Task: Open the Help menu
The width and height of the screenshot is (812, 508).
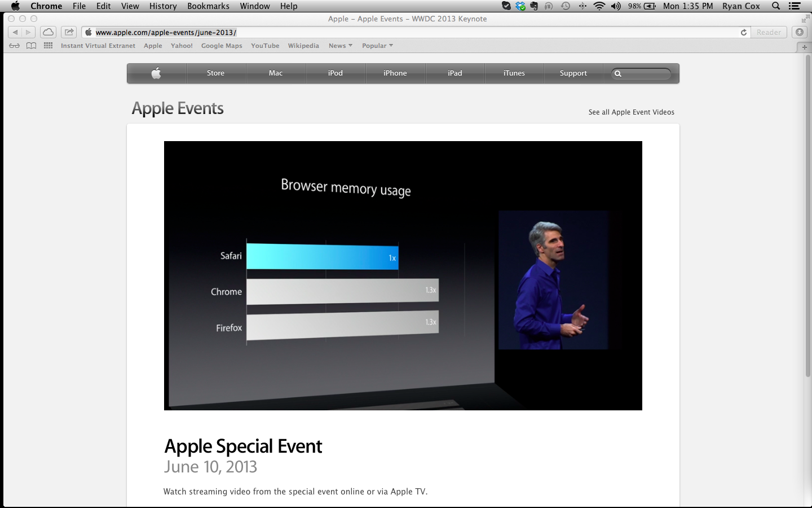Action: [x=289, y=6]
